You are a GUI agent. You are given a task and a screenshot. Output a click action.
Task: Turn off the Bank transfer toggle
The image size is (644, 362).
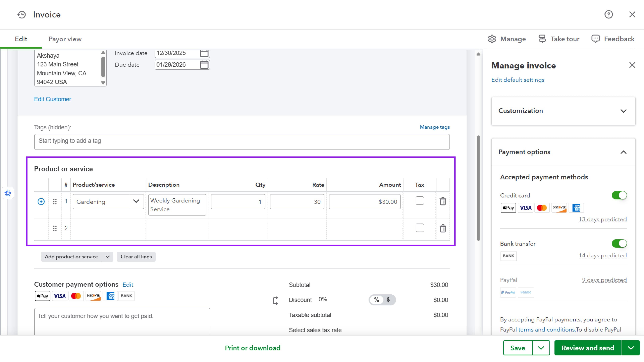(x=619, y=244)
